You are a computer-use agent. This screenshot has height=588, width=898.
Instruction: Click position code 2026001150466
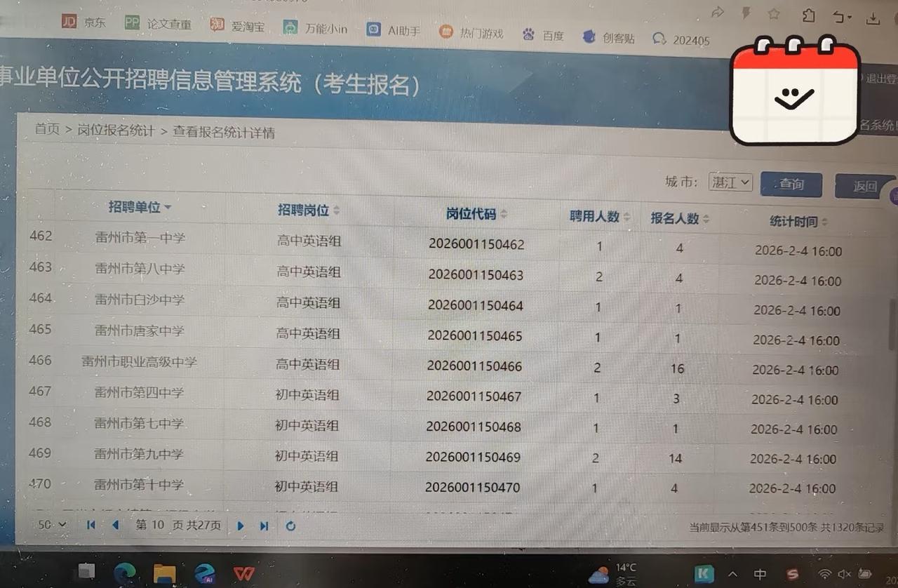[x=474, y=366]
